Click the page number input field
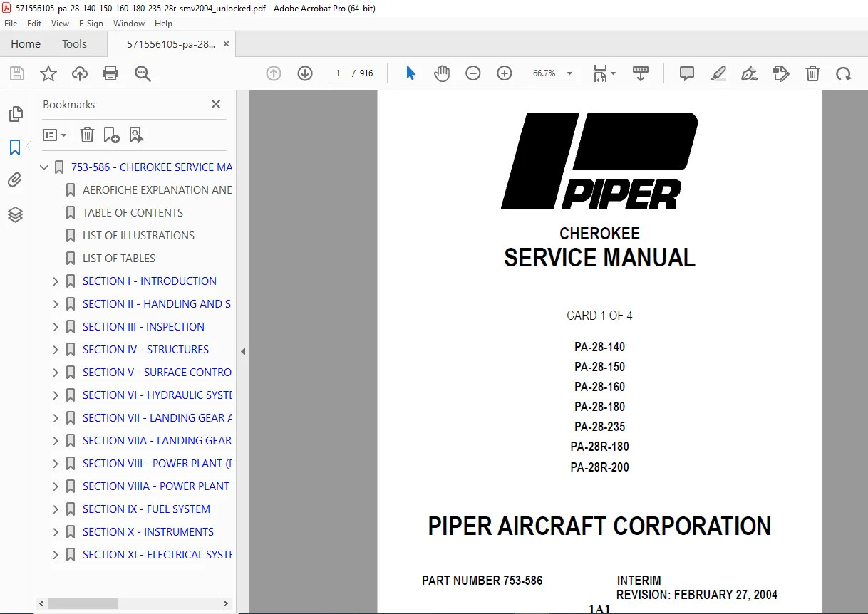The height and width of the screenshot is (614, 868). coord(337,73)
